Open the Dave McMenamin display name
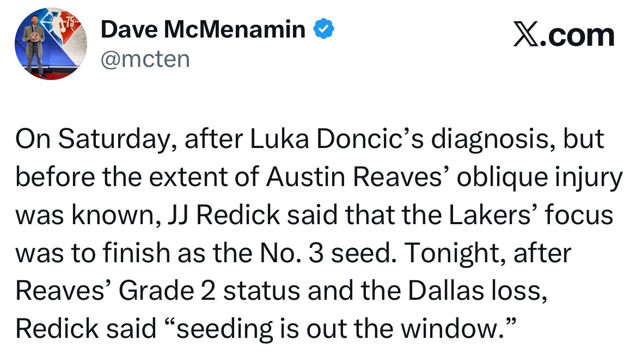Screen dimensions: 642x364 point(203,30)
